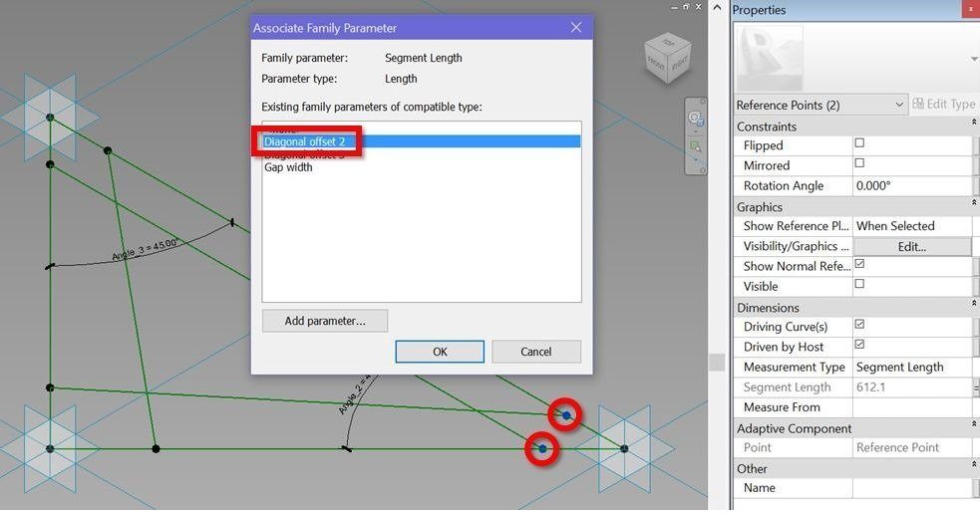Click the Measure From value field
Screen dimensions: 980x513
point(912,407)
